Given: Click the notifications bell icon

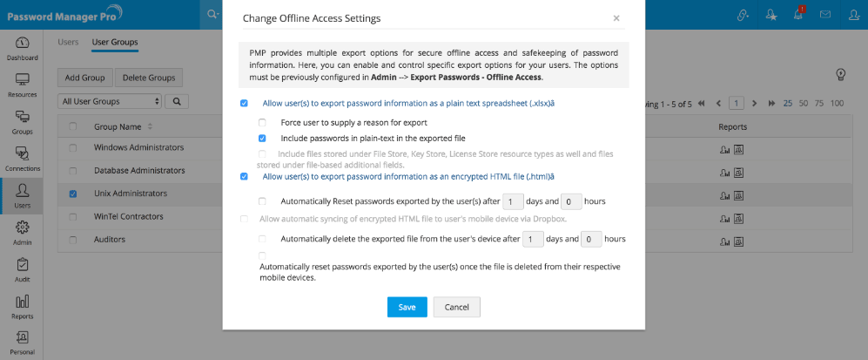Looking at the screenshot, I should pos(796,15).
